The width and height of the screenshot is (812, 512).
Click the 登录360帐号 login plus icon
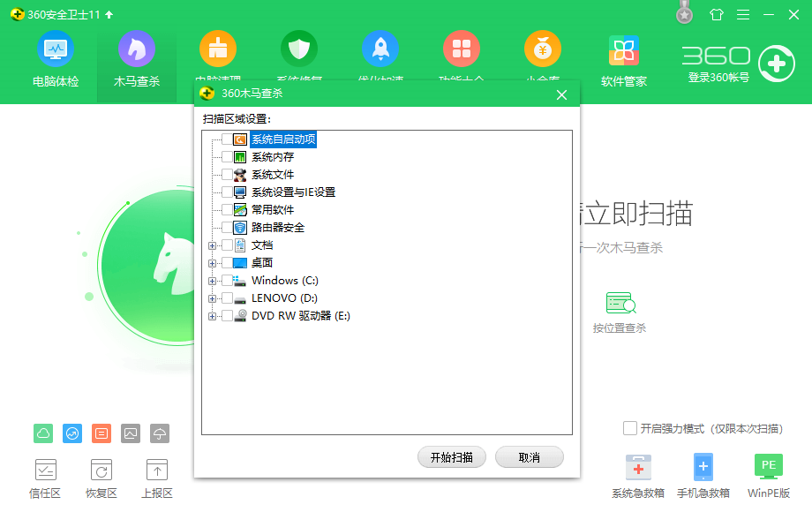pos(776,64)
